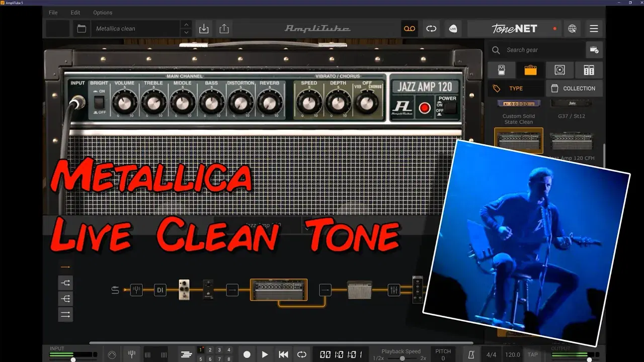Toggle the metronome icon
This screenshot has height=362, width=644.
[x=471, y=354]
